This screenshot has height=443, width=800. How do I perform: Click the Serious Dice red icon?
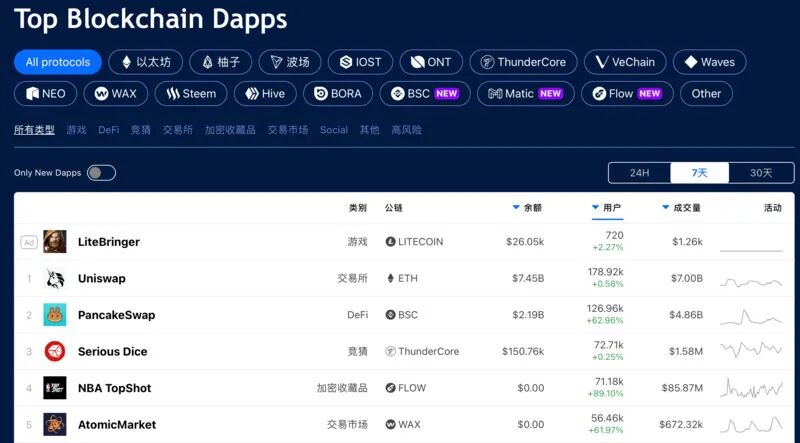[55, 352]
